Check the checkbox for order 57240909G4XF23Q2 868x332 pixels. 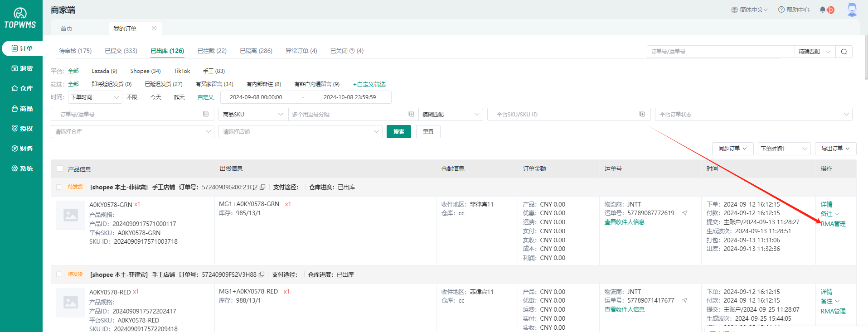click(x=58, y=187)
